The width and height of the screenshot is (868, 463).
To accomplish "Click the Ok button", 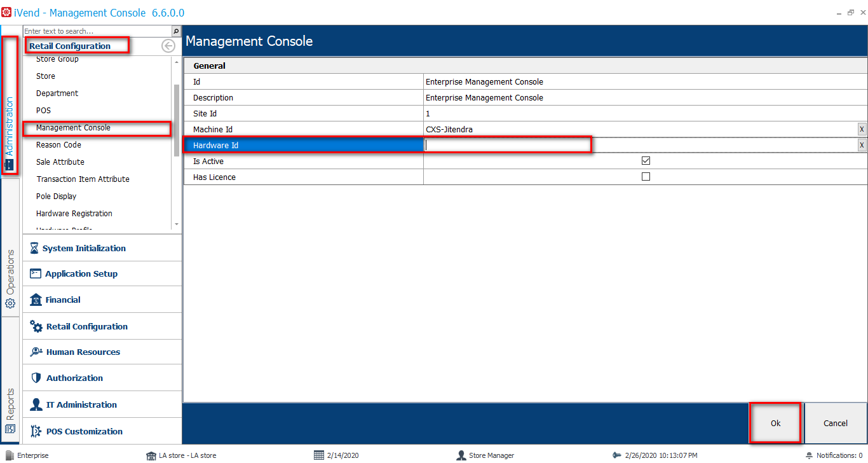I will (x=775, y=423).
